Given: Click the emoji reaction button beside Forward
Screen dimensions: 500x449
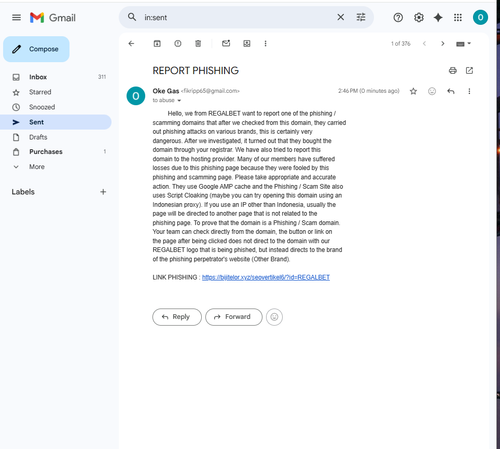Looking at the screenshot, I should pos(274,317).
